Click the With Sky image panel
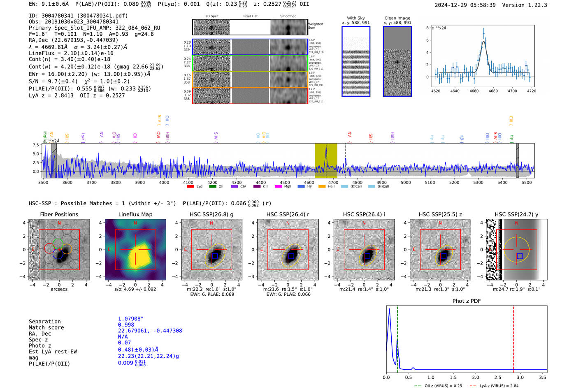The width and height of the screenshot is (576, 392). 356,61
